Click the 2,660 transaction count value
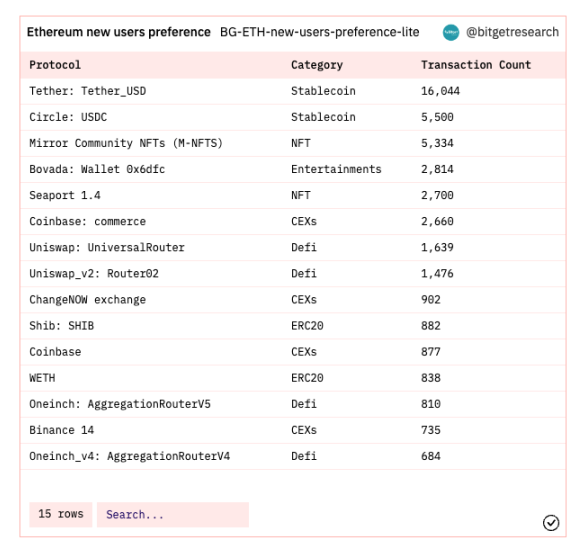Viewport: 579px width, 544px height. (437, 222)
